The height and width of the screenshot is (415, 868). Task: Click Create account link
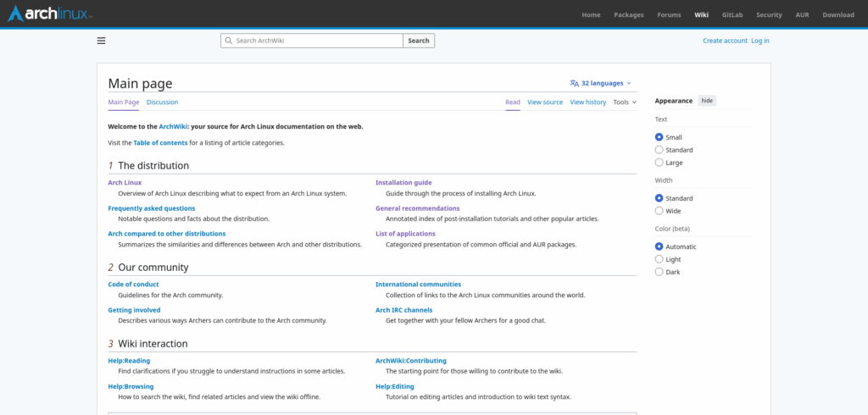[726, 41]
